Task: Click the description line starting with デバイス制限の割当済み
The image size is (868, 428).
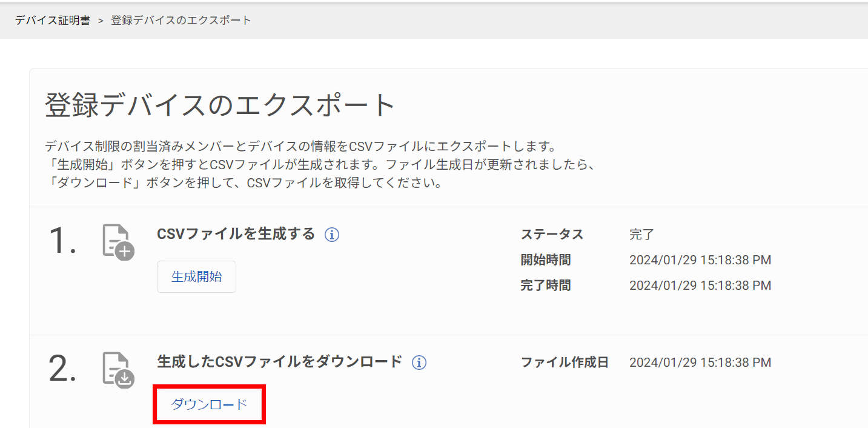Action: 300,147
